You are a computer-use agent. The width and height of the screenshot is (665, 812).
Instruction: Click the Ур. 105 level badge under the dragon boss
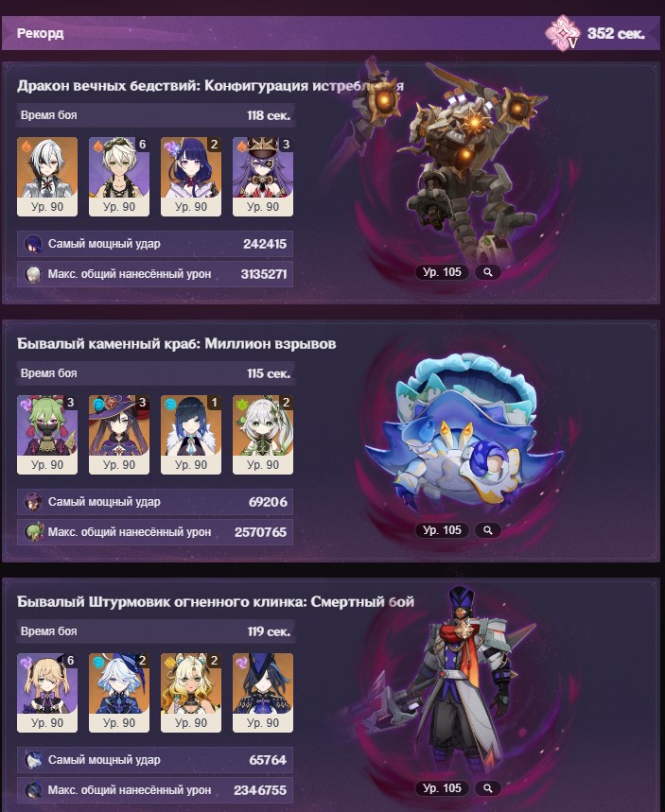click(x=442, y=272)
